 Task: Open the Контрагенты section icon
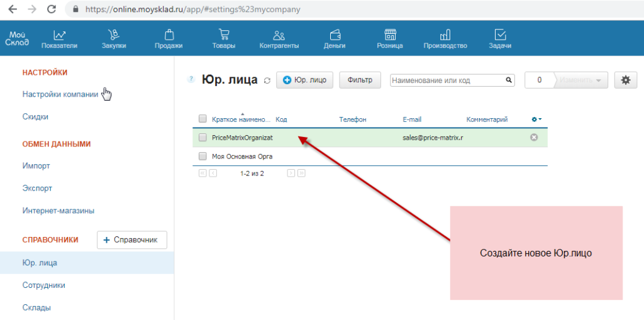[279, 36]
